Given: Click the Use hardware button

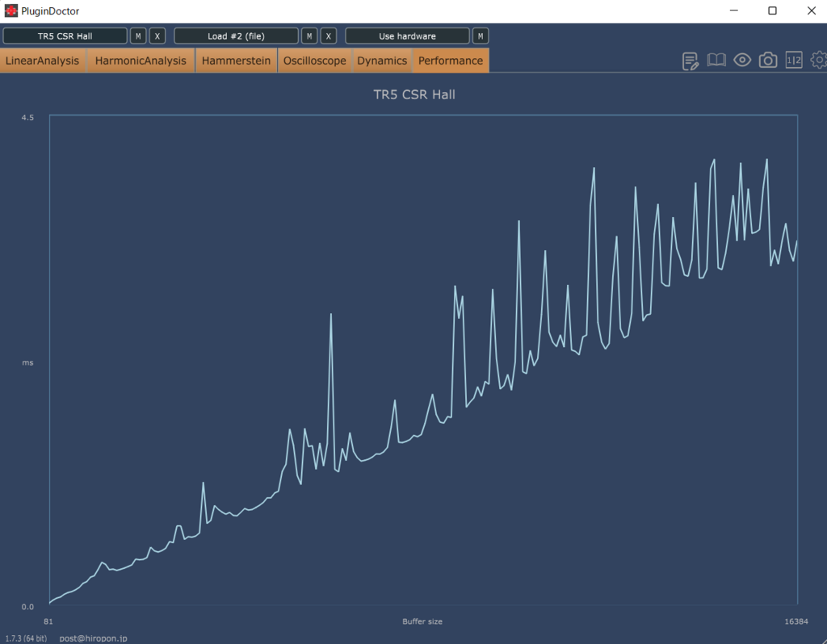Looking at the screenshot, I should 407,36.
